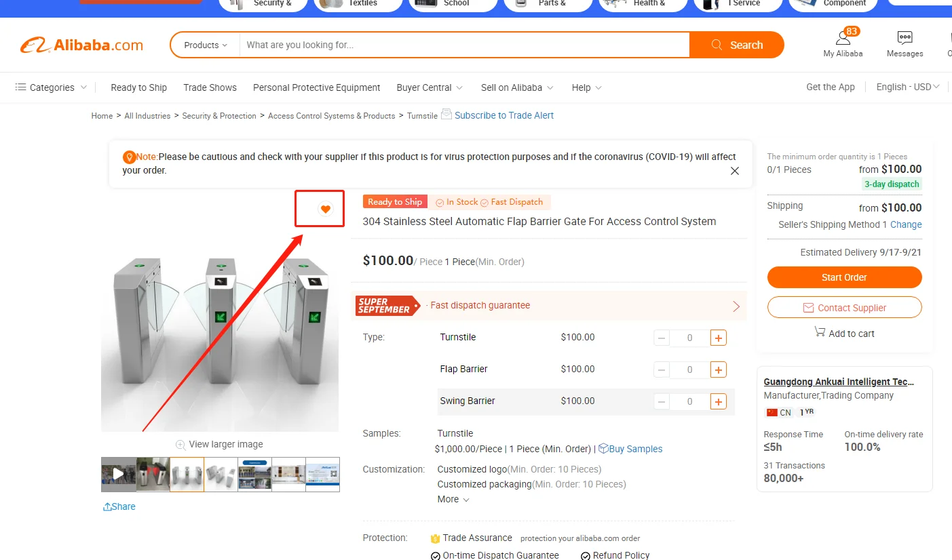This screenshot has height=560, width=952.
Task: Click the Turnstile quantity input field
Action: coord(689,338)
